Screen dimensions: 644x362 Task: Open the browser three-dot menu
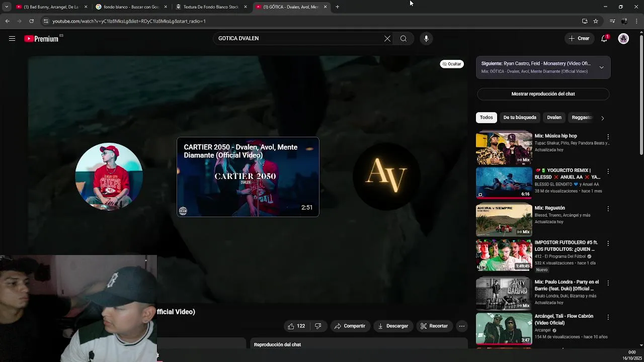click(636, 21)
